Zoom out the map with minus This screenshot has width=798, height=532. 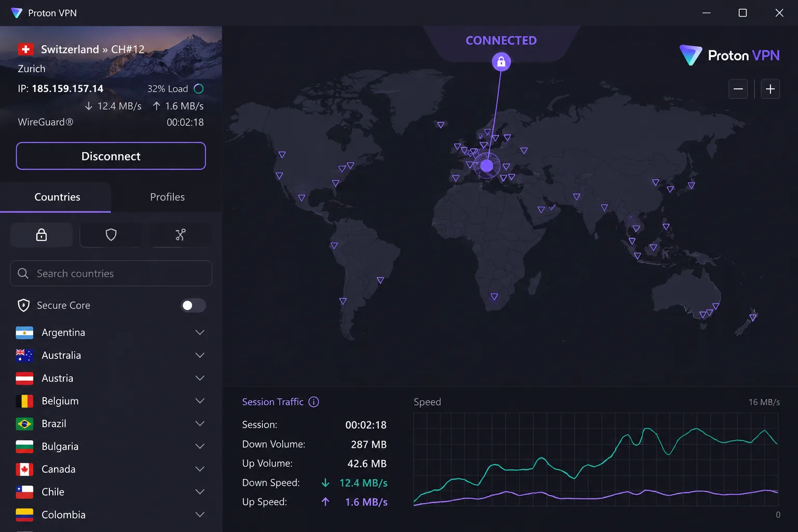[738, 89]
